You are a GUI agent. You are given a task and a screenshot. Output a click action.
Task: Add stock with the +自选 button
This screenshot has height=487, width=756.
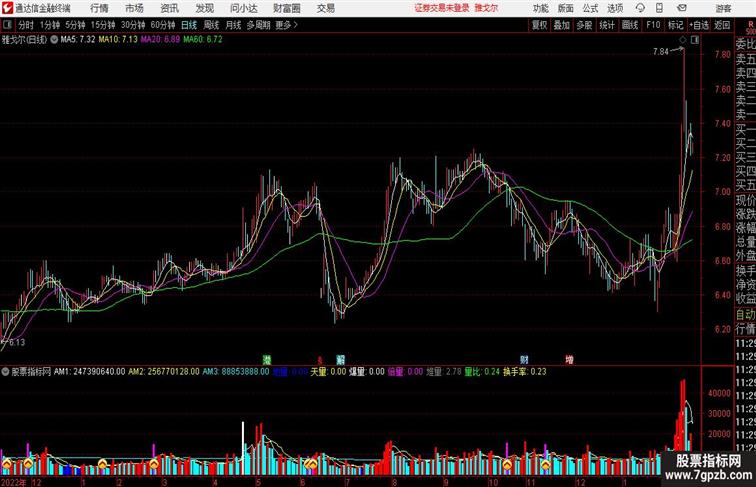[699, 25]
